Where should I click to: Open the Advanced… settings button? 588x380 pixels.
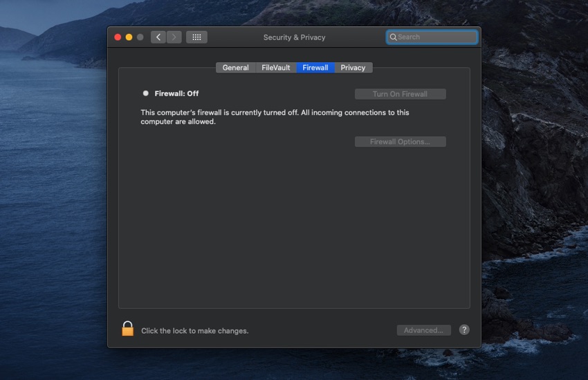click(424, 330)
